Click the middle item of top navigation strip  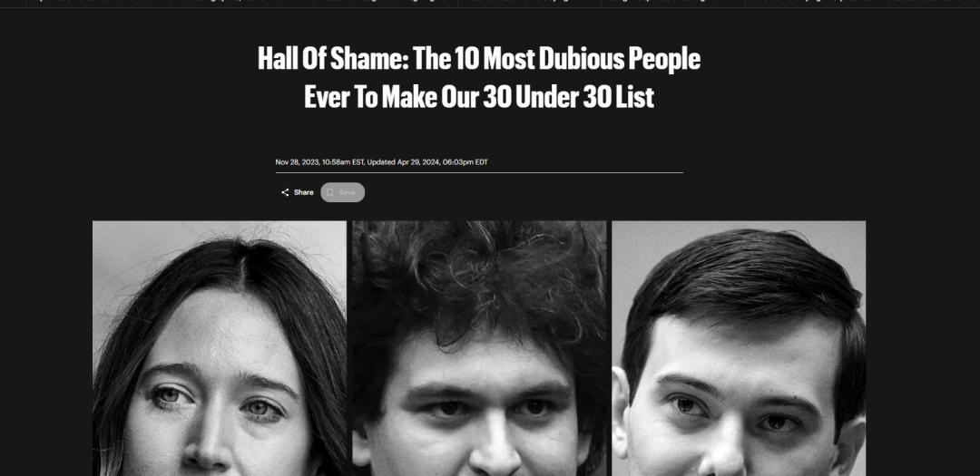pyautogui.click(x=529, y=2)
